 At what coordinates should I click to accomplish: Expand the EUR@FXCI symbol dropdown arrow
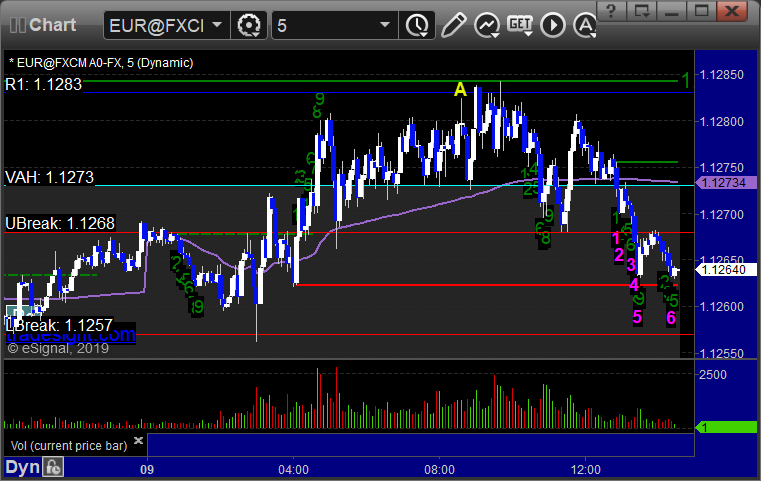(217, 25)
